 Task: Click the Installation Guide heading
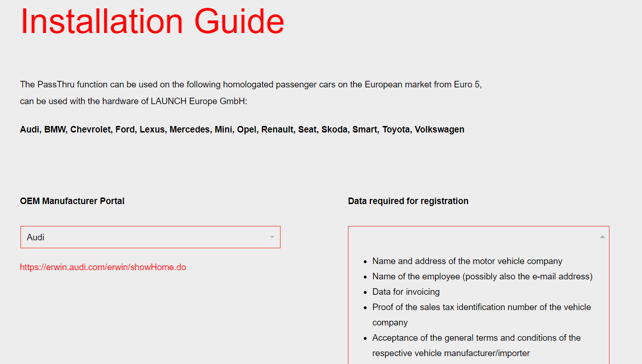point(152,21)
